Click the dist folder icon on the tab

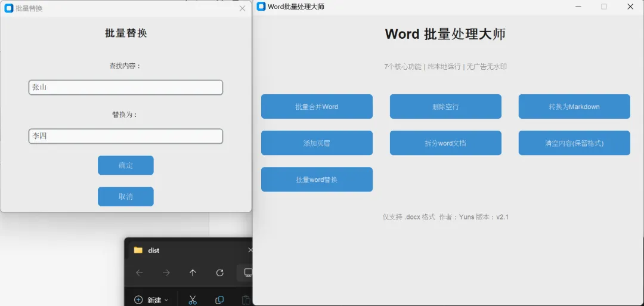pyautogui.click(x=138, y=250)
